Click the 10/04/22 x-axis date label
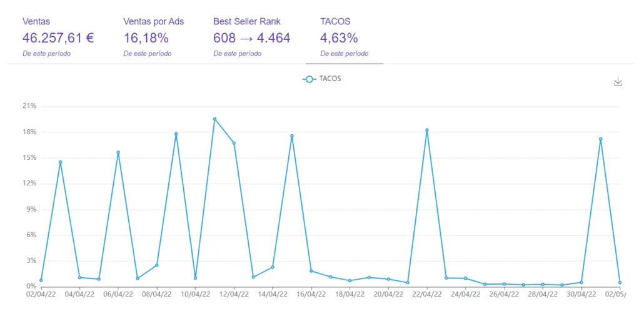The image size is (644, 314). tap(195, 294)
